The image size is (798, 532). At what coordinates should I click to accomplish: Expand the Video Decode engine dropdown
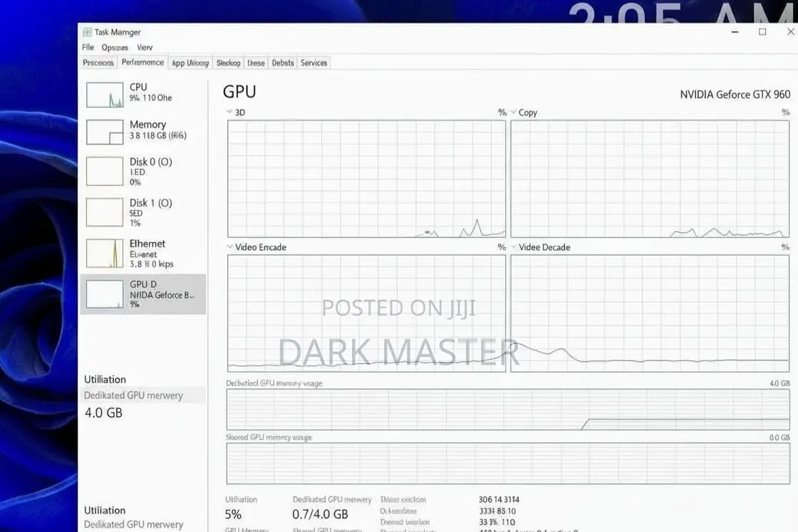point(514,246)
